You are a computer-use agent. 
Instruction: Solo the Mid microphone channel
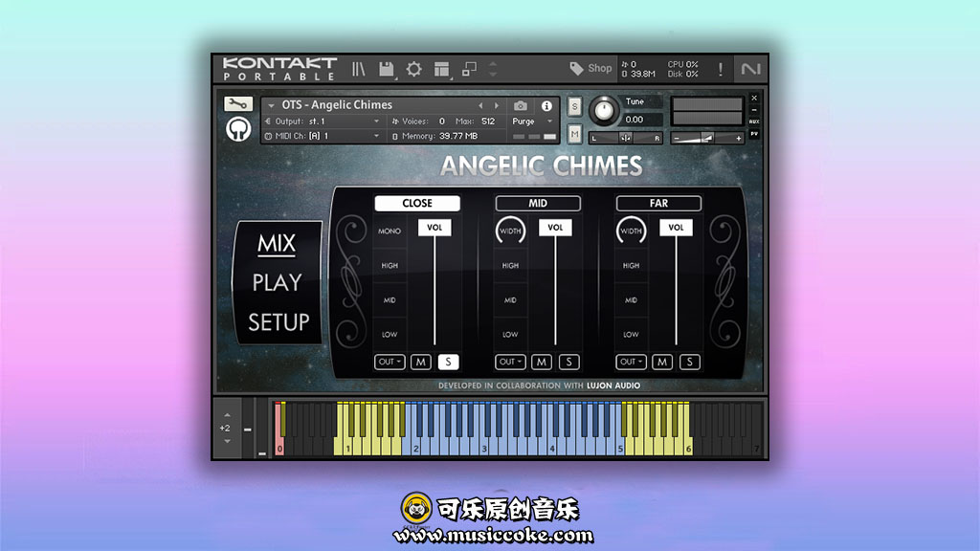[x=568, y=362]
